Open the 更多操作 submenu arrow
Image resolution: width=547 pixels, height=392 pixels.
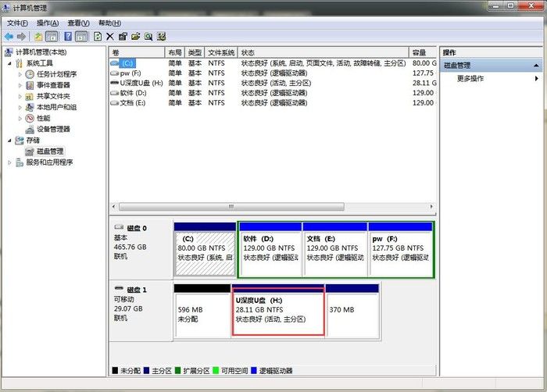click(537, 79)
